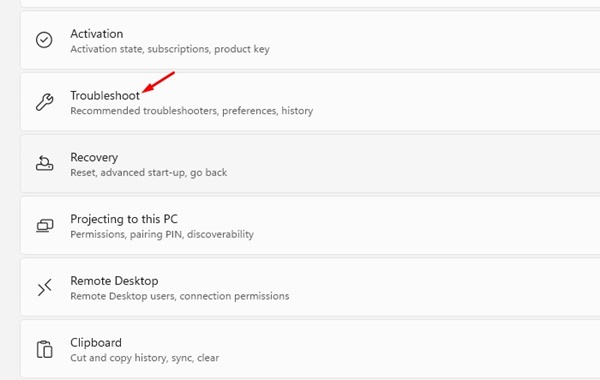This screenshot has height=380, width=600.
Task: Click the Clipboard icon
Action: (x=44, y=349)
